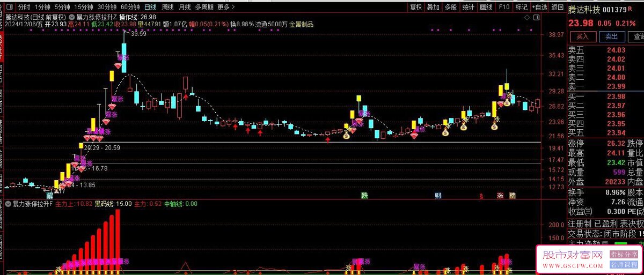Image resolution: width=644 pixels, height=275 pixels.
Task: Select the 15分钟 chart period
Action: [x=84, y=7]
